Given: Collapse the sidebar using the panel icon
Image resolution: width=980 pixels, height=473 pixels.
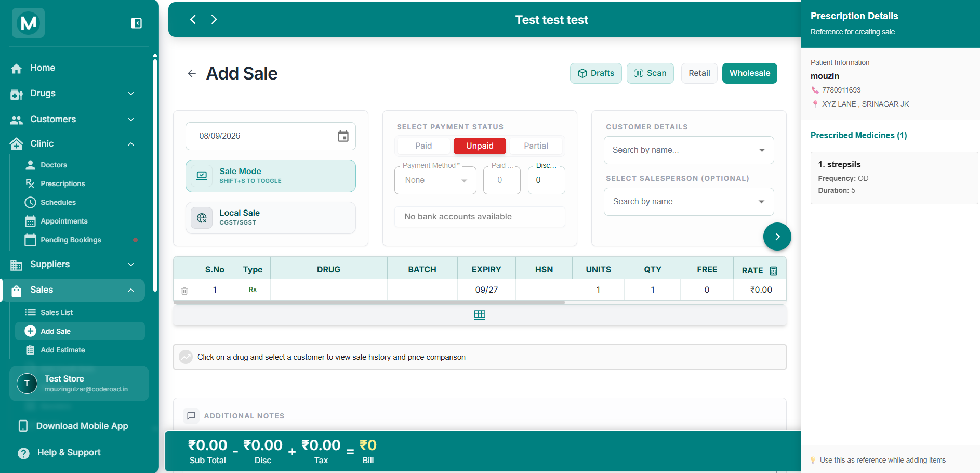Looking at the screenshot, I should tap(136, 23).
